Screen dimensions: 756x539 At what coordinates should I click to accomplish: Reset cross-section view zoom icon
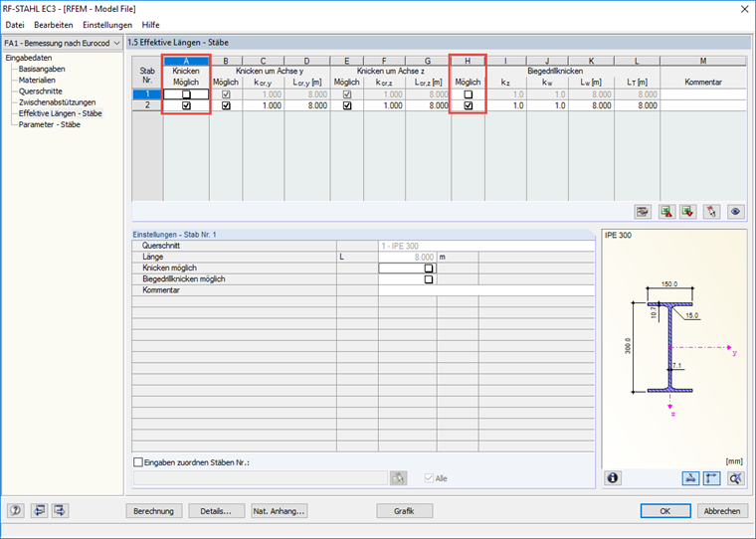pos(735,477)
